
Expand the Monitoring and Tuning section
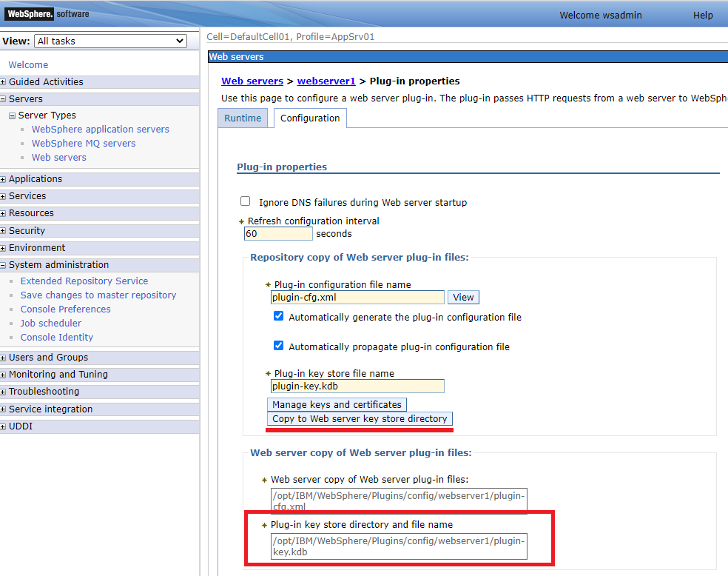click(3, 375)
